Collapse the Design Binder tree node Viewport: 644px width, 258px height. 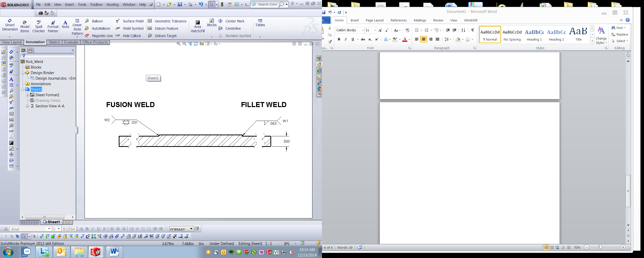pos(23,73)
